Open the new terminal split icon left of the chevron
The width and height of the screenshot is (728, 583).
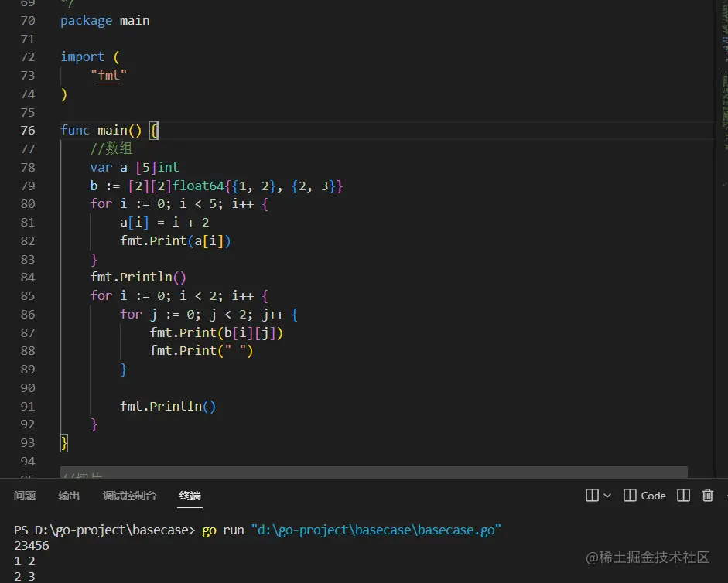point(592,496)
